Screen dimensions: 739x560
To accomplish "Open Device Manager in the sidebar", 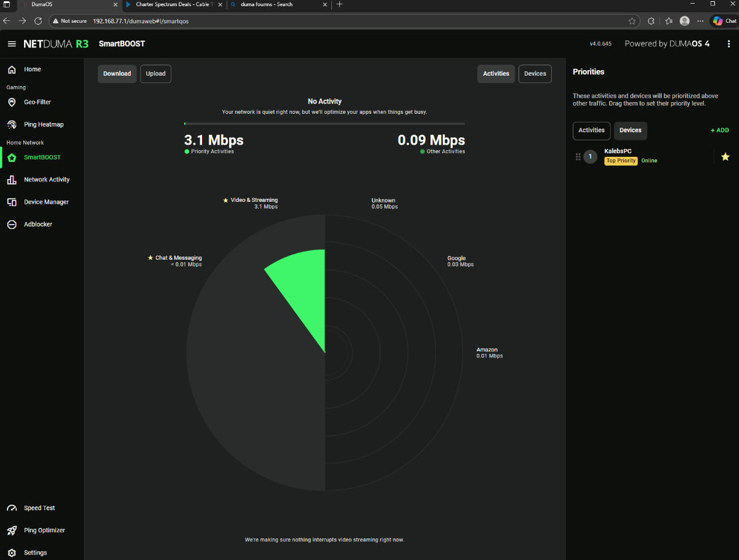I will [46, 202].
